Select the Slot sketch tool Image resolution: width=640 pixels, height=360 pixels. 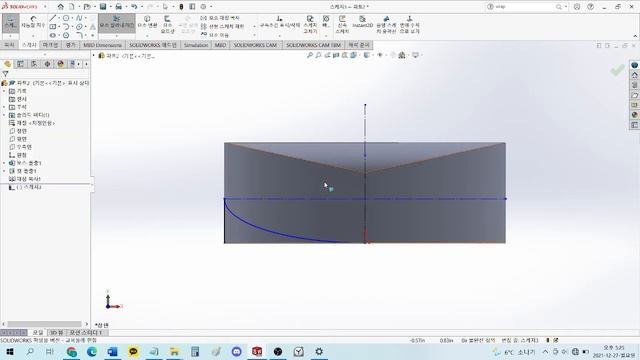pyautogui.click(x=53, y=35)
